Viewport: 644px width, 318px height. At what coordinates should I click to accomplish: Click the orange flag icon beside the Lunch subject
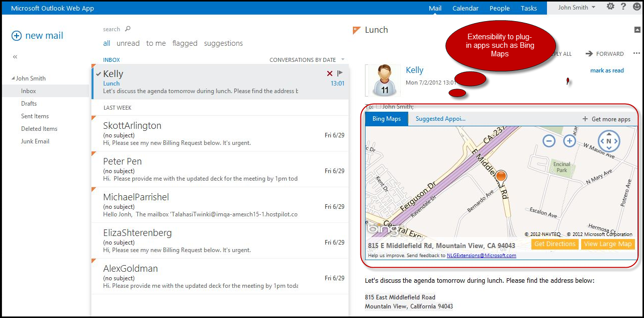coord(357,30)
